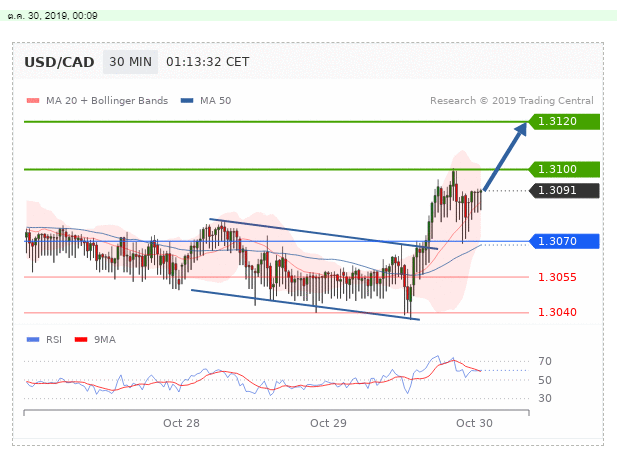Viewport: 617px width, 455px height.
Task: Click the MA 20 + Bollinger Bands label
Action: pos(107,101)
